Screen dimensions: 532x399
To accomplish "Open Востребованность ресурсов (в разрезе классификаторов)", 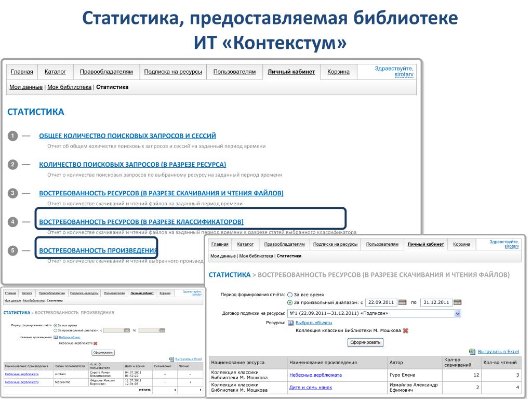I will point(141,222).
